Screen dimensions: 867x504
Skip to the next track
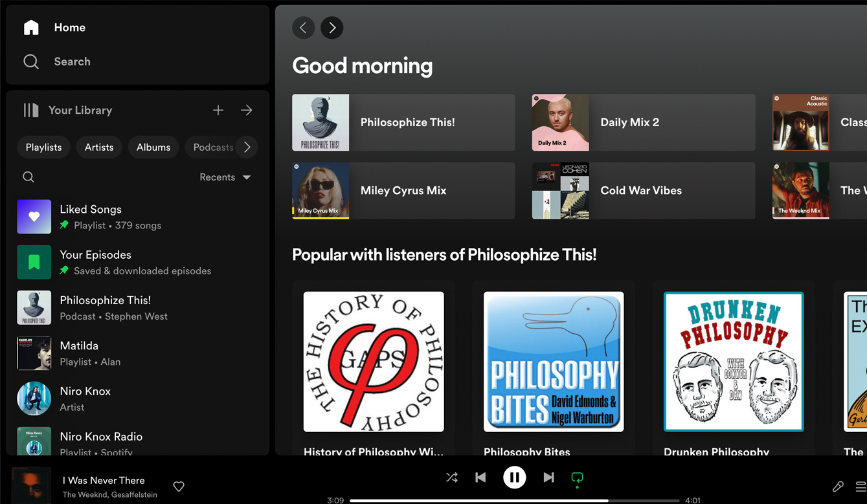pyautogui.click(x=548, y=477)
